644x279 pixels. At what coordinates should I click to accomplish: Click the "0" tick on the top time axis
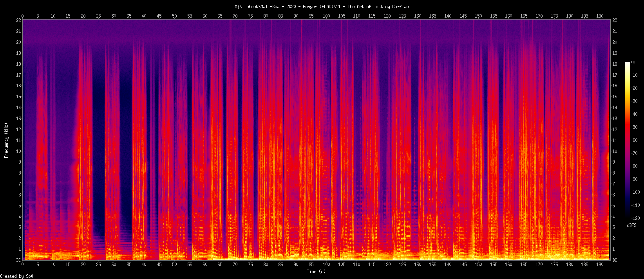coord(23,16)
